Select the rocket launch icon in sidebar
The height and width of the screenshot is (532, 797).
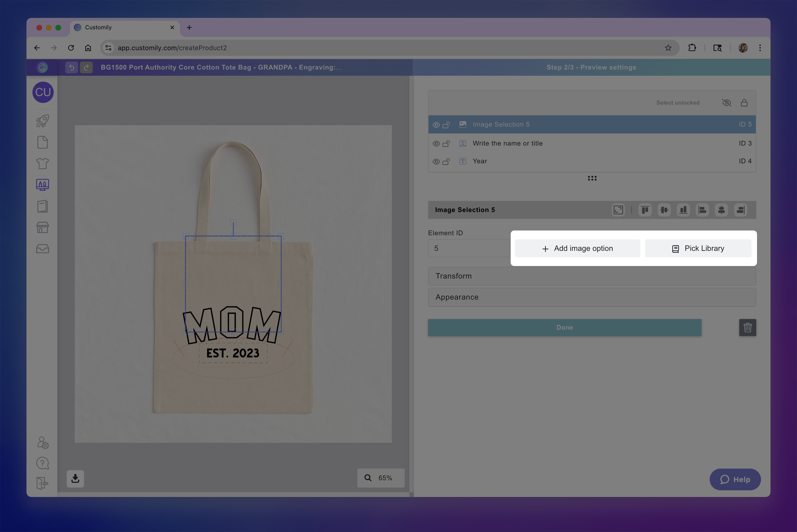pos(42,121)
